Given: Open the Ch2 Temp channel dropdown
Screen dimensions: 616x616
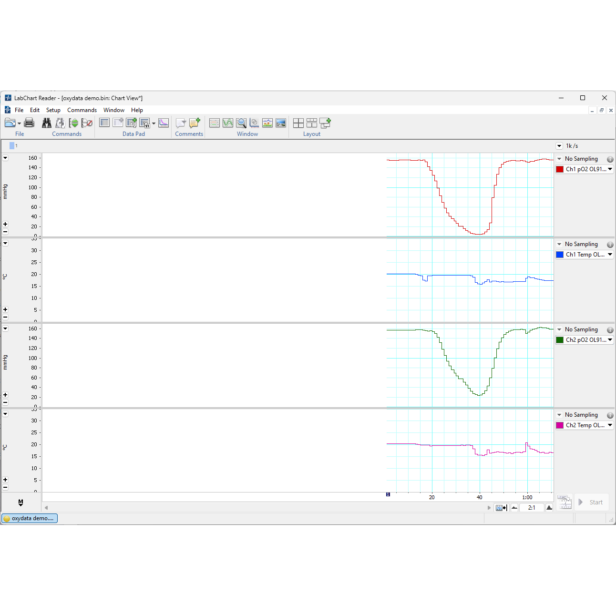Looking at the screenshot, I should click(610, 425).
